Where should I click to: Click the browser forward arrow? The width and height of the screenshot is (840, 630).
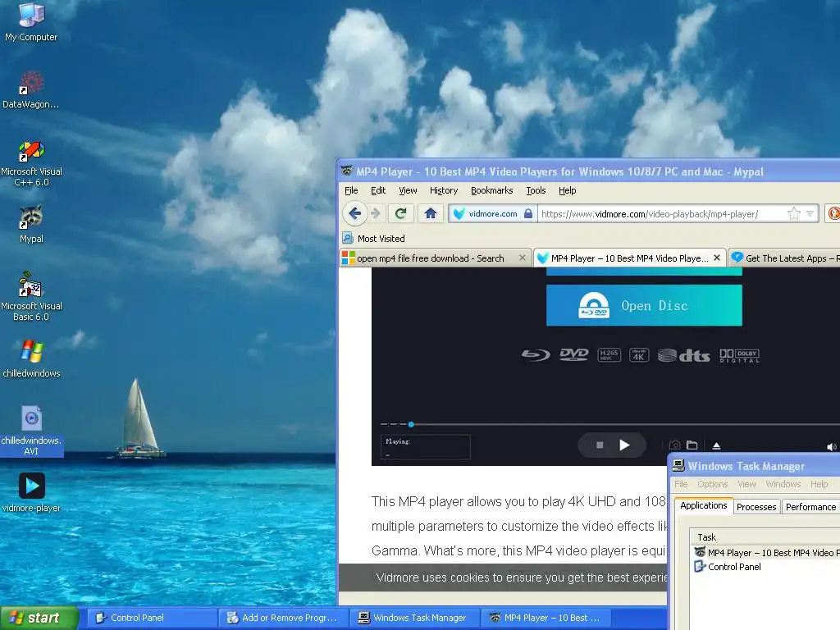376,213
